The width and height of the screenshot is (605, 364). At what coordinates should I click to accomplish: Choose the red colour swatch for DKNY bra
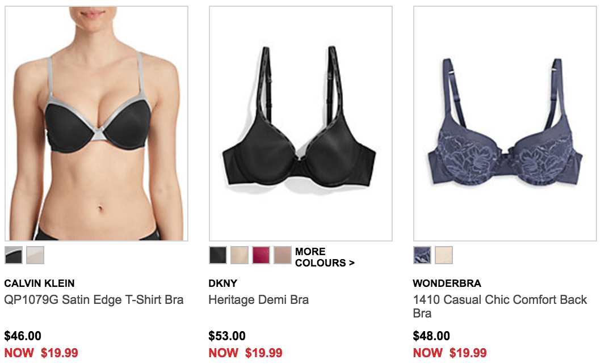point(261,255)
